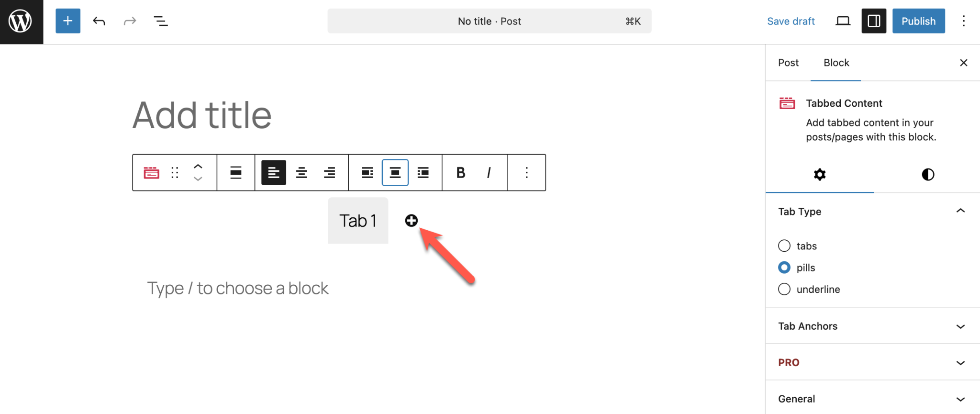The width and height of the screenshot is (980, 414).
Task: Undo the last action
Action: click(x=99, y=21)
